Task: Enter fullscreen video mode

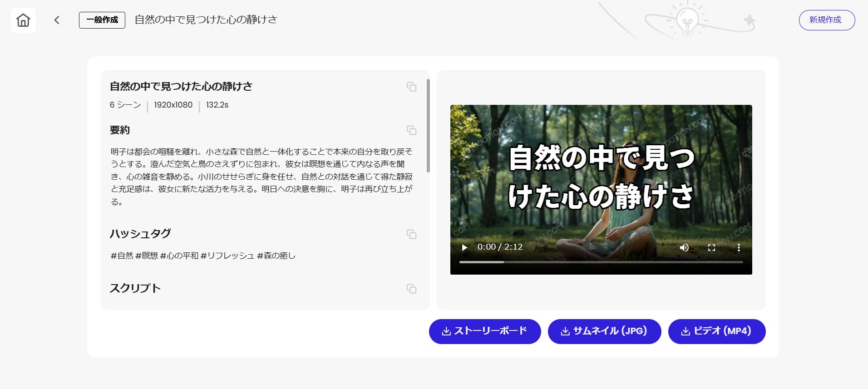Action: point(711,247)
